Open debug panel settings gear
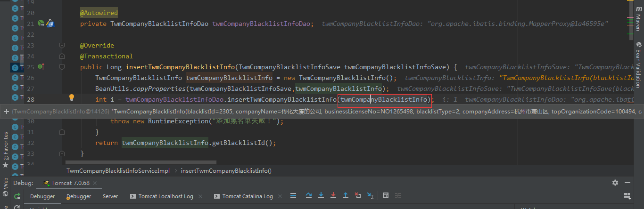Screen dimensions: 644x209 pyautogui.click(x=615, y=183)
